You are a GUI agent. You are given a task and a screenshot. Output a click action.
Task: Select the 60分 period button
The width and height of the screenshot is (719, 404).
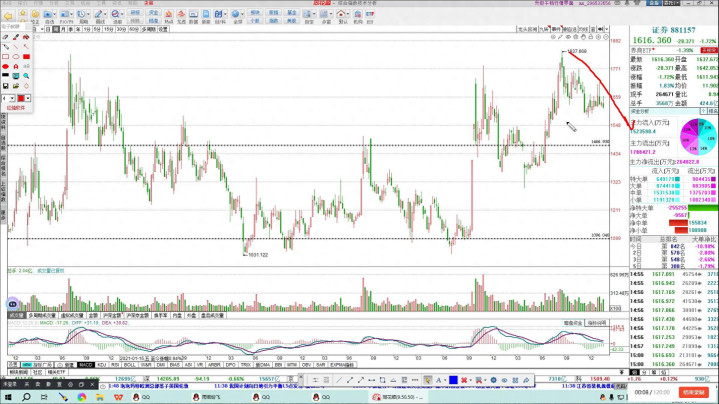pyautogui.click(x=133, y=29)
